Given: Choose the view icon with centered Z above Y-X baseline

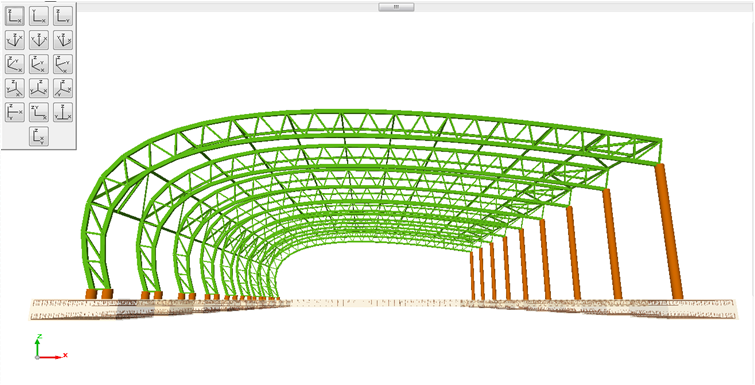Looking at the screenshot, I should pos(63,113).
